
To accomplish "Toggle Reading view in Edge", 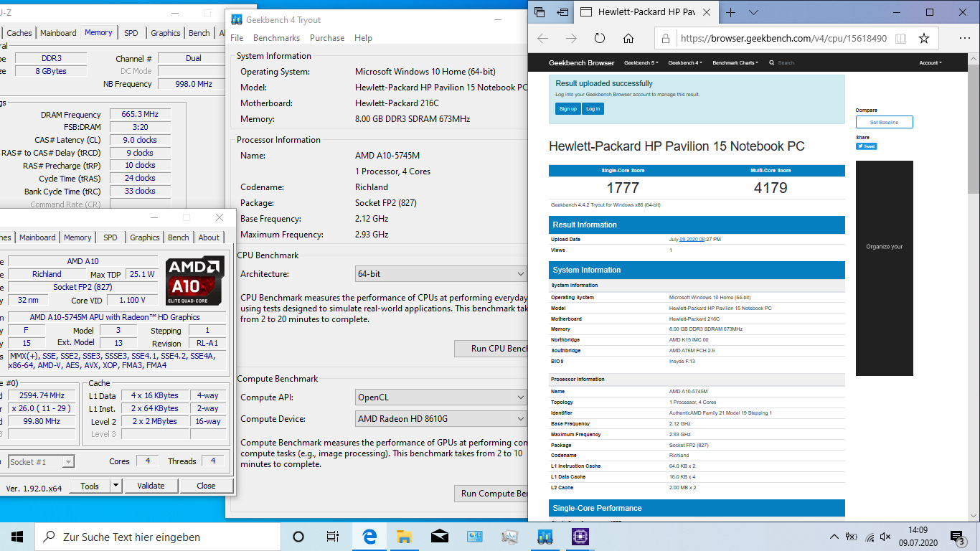I will 900,39.
